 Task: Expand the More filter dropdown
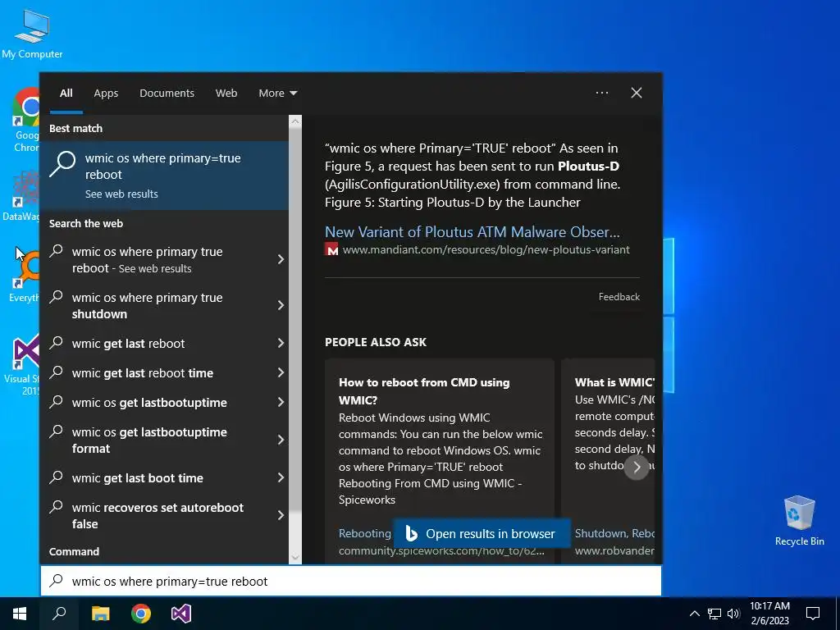pos(277,94)
